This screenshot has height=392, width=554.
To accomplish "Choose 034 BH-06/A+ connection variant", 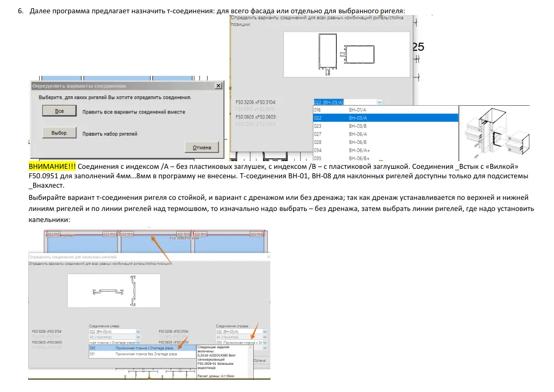I will click(386, 151).
